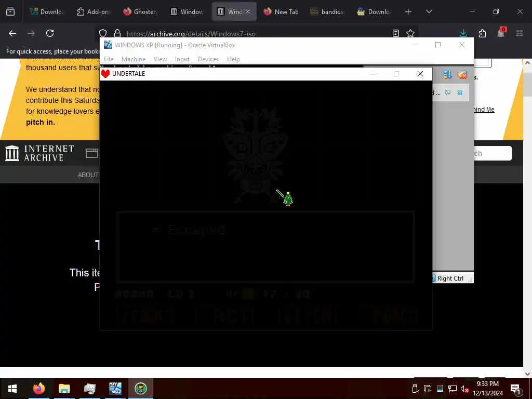
Task: Open the Windows notification center icon
Action: pos(515,389)
